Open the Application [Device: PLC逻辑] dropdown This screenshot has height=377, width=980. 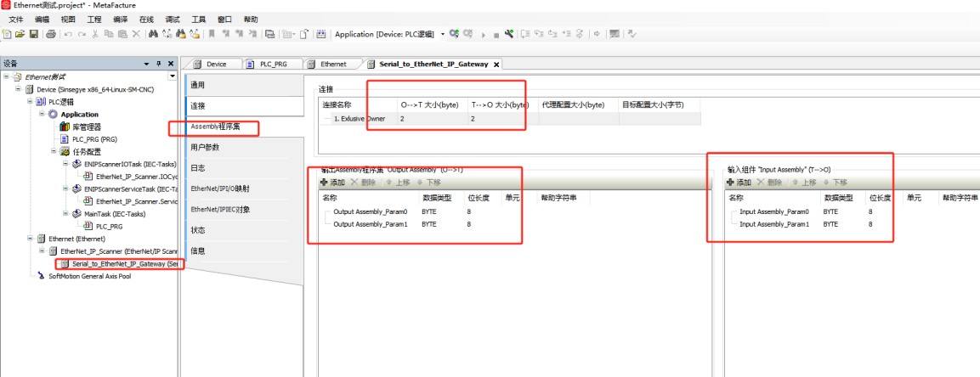(x=443, y=34)
